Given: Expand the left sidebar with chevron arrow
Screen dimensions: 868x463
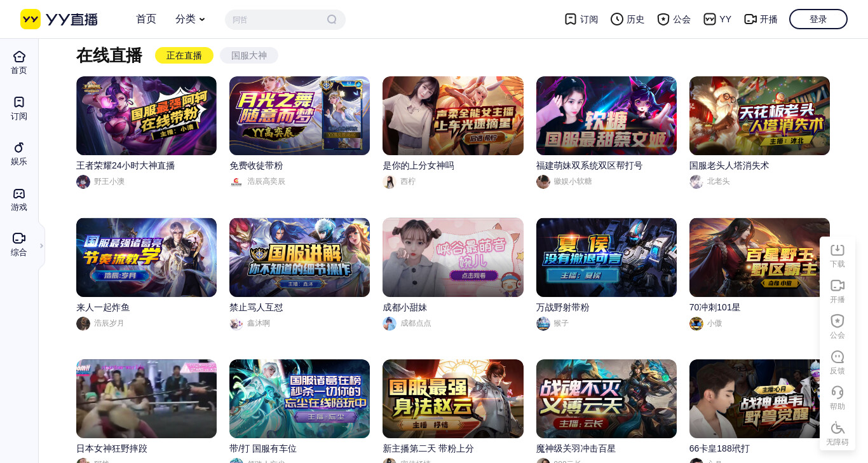Looking at the screenshot, I should [x=42, y=245].
